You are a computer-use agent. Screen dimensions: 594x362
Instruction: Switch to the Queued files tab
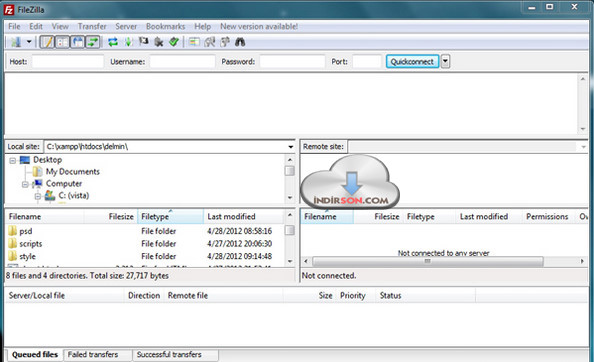click(x=35, y=355)
